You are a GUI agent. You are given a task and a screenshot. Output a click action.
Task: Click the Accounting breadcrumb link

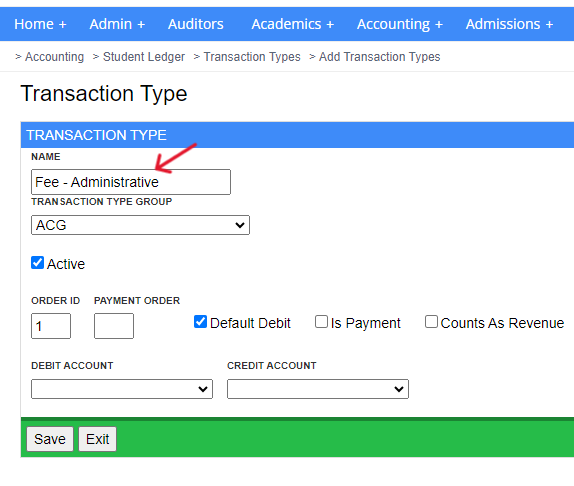pyautogui.click(x=54, y=57)
